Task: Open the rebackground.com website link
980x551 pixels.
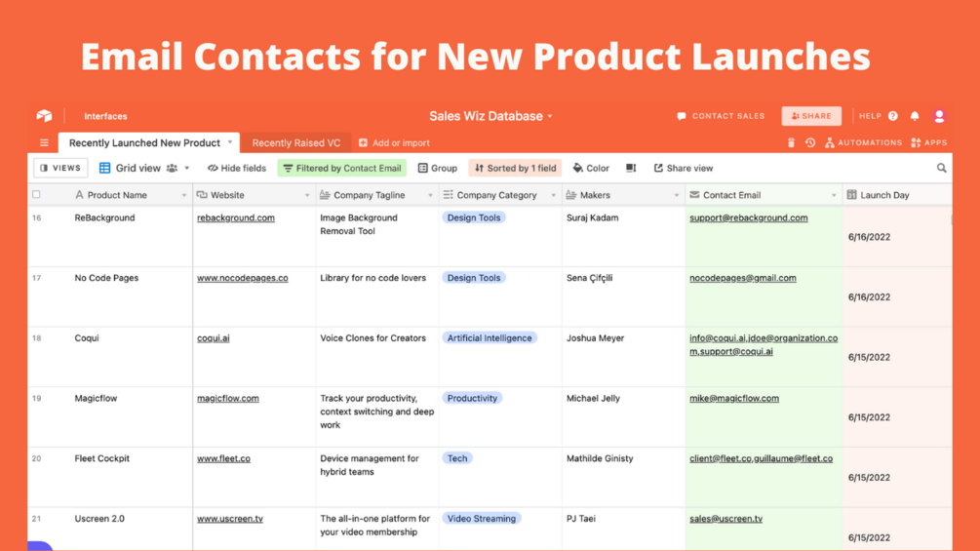Action: click(x=236, y=218)
